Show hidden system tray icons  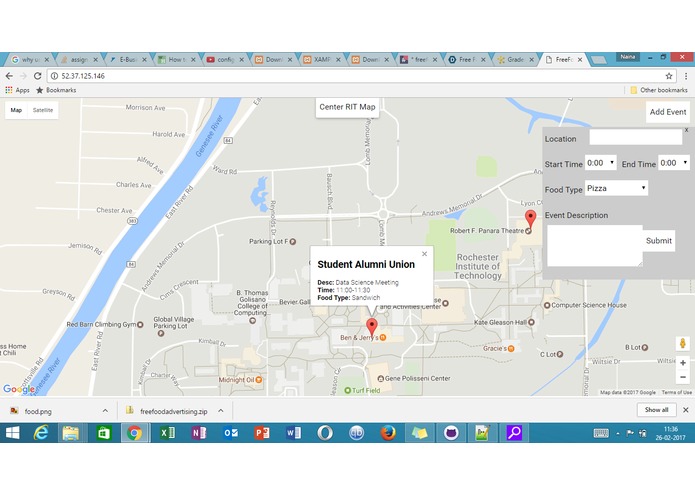tap(617, 434)
